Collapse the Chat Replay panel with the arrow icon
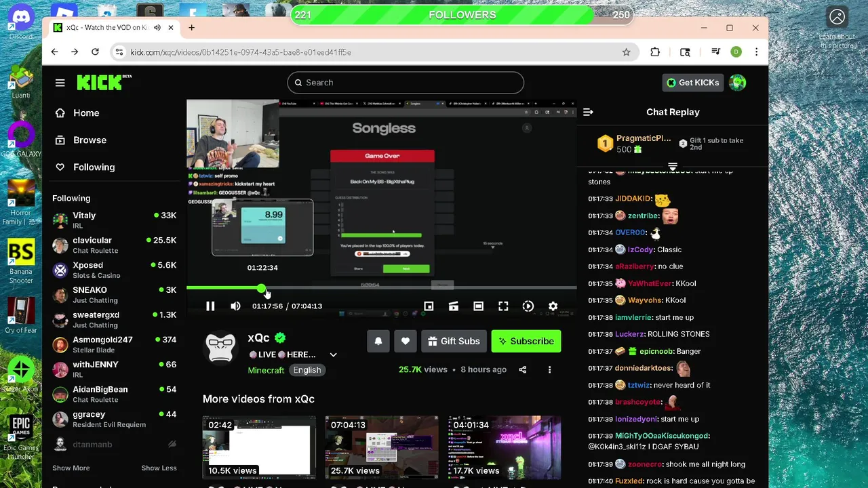The width and height of the screenshot is (868, 488). pos(588,112)
